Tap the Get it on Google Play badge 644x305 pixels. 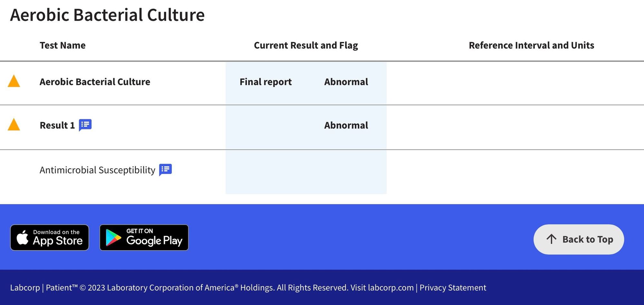[144, 238]
